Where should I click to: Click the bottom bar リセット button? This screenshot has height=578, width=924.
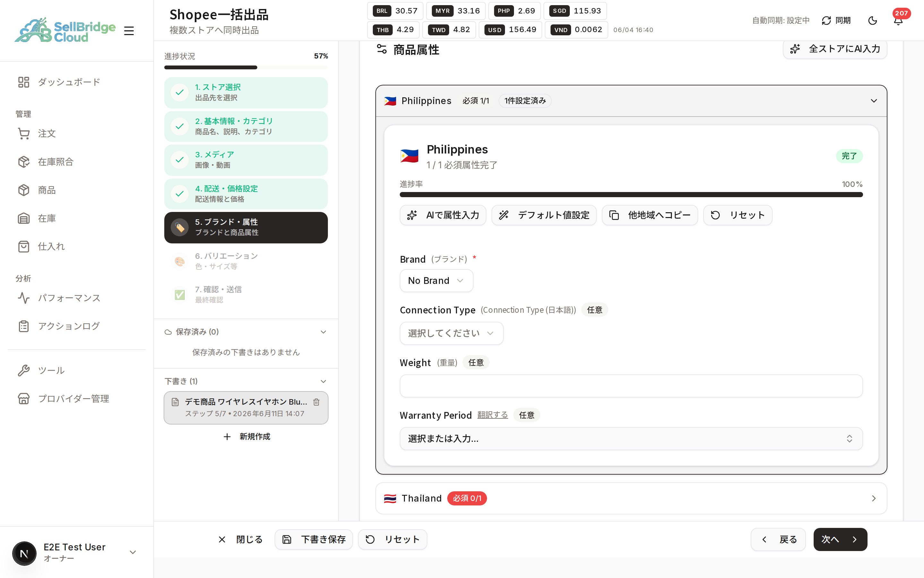[x=392, y=539]
